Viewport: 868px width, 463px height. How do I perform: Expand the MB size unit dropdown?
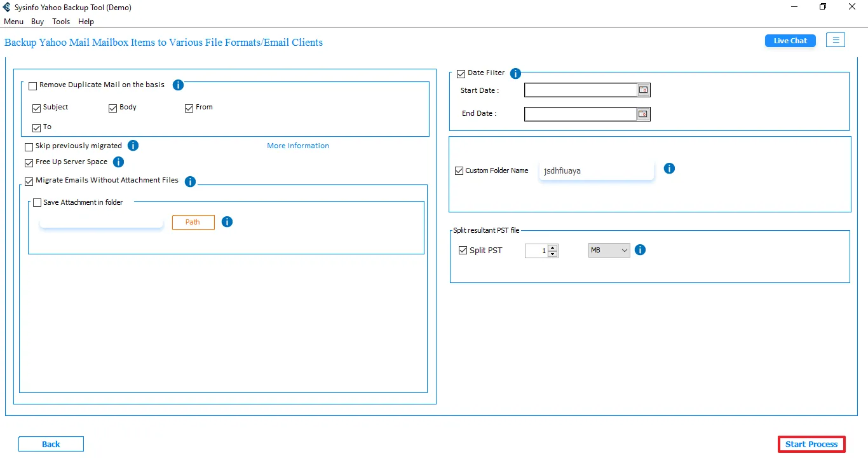609,251
